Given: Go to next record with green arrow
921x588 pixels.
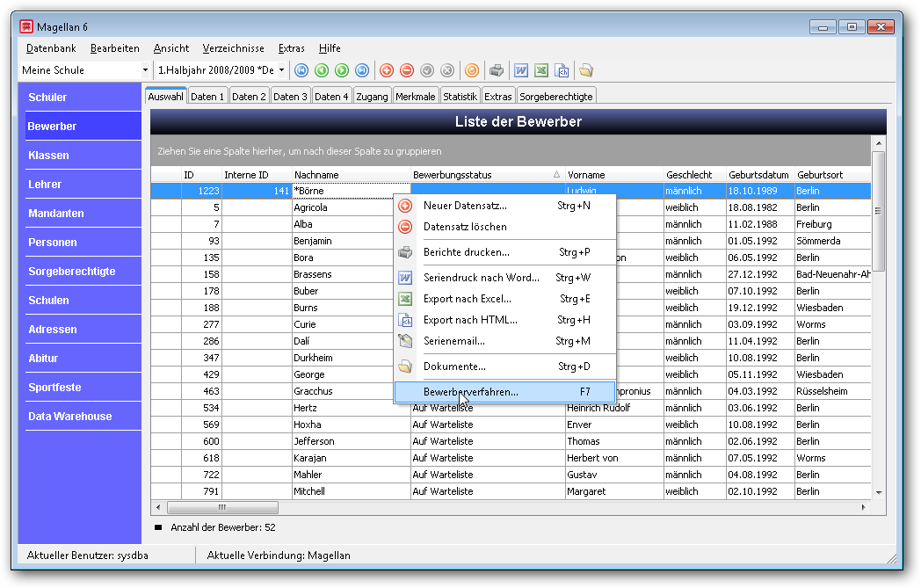Looking at the screenshot, I should pos(342,71).
